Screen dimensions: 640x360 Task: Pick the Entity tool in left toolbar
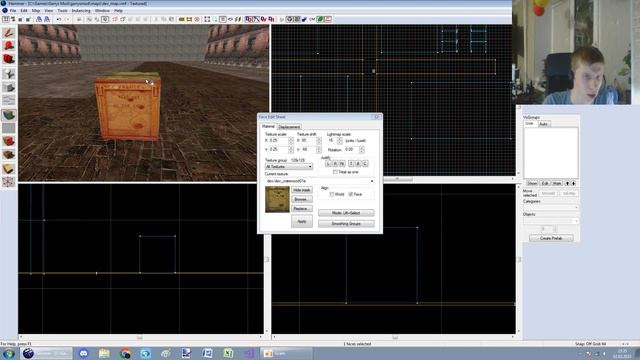tap(9, 74)
